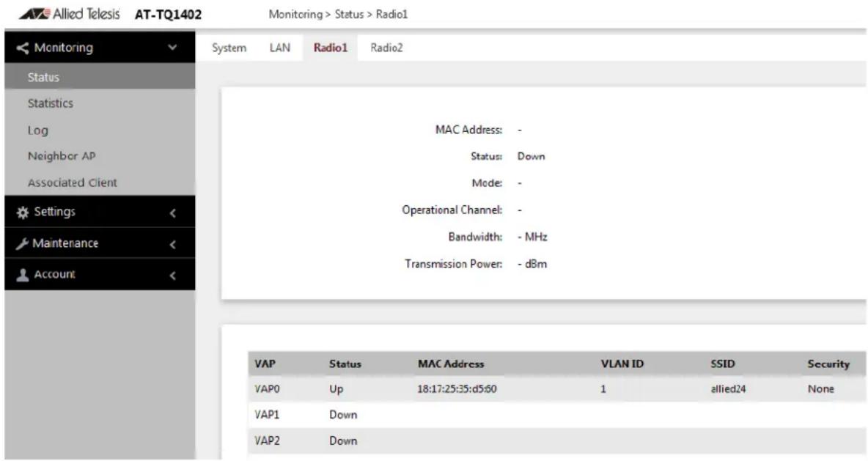Viewport: 868px width, 461px height.
Task: Open the System tab
Action: click(x=229, y=48)
